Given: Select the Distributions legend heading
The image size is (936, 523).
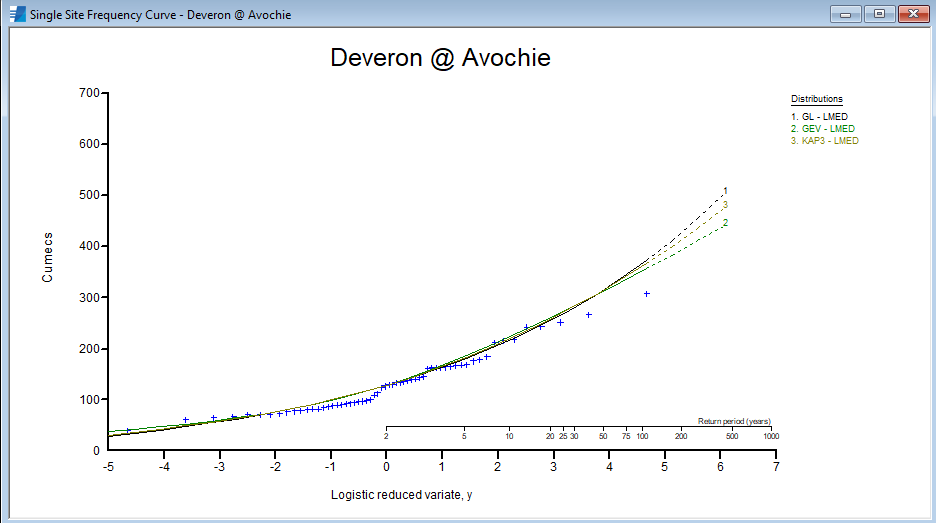Looking at the screenshot, I should point(816,99).
